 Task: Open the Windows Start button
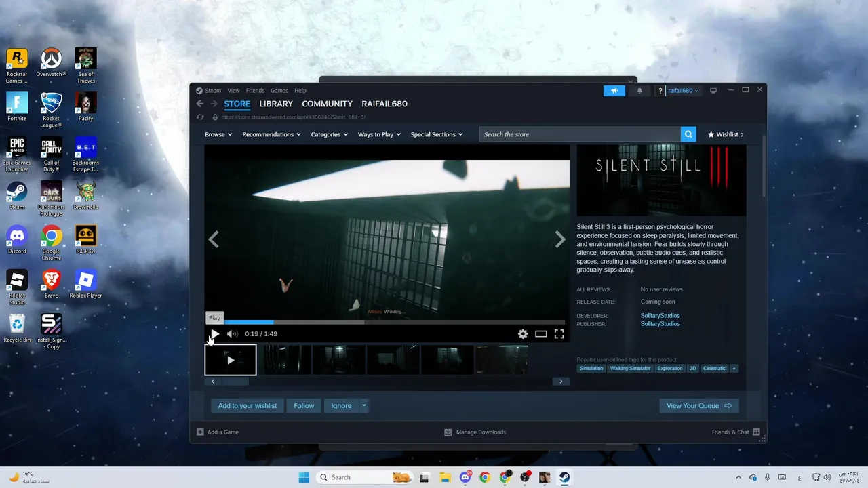[x=304, y=477]
